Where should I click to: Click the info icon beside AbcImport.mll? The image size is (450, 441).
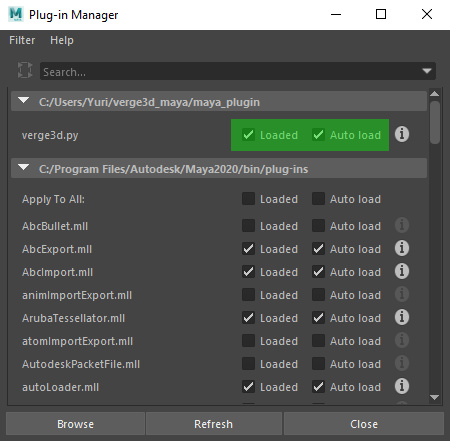pyautogui.click(x=402, y=271)
